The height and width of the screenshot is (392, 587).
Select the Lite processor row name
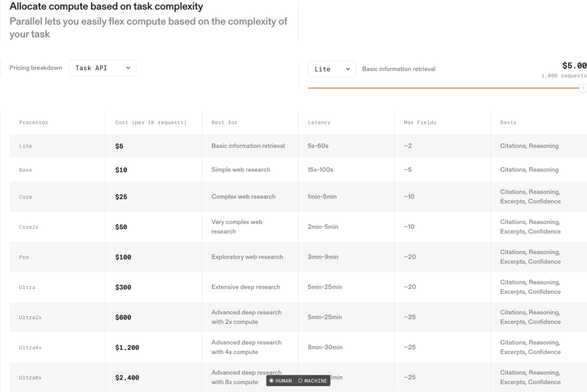[x=25, y=146]
